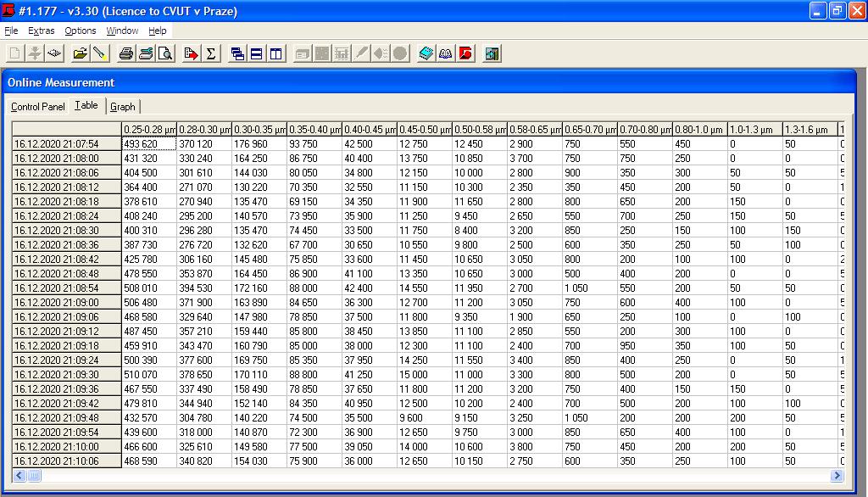Click the red application icon in title bar

[8, 10]
